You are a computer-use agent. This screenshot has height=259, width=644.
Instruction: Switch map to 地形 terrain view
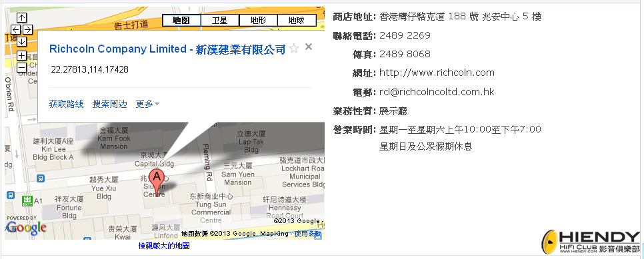tap(259, 20)
